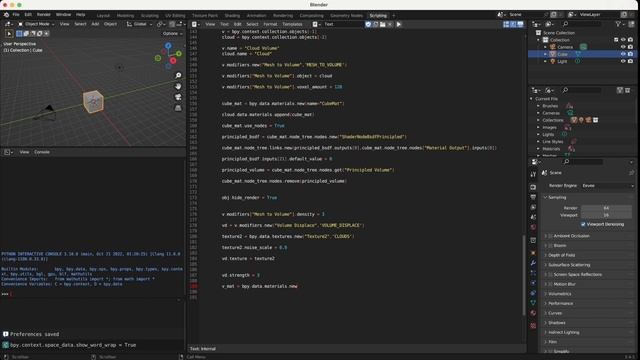Click the Blender logo menu icon
Image resolution: width=640 pixels, height=360 pixels.
coord(6,15)
